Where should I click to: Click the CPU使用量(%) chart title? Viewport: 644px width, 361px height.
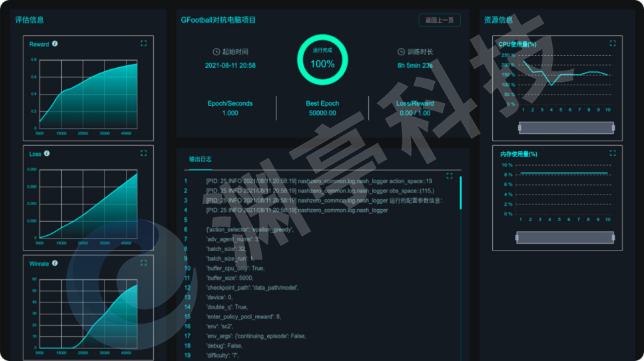tap(517, 44)
